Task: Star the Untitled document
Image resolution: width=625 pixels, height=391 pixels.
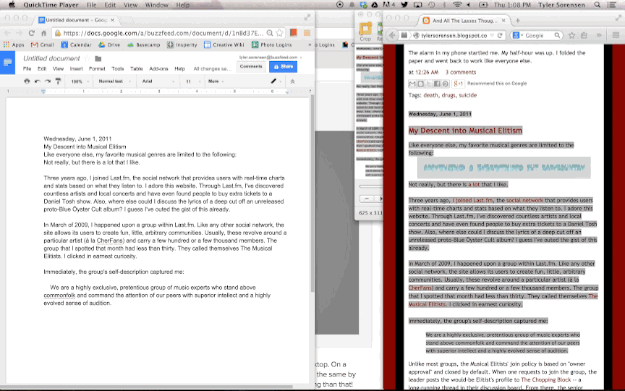Action: point(87,59)
